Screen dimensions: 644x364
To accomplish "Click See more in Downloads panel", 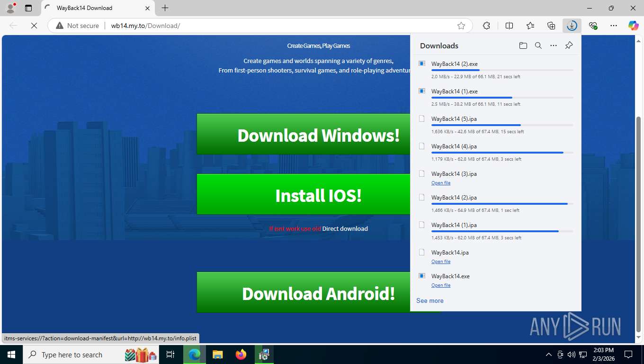I will coord(430,300).
